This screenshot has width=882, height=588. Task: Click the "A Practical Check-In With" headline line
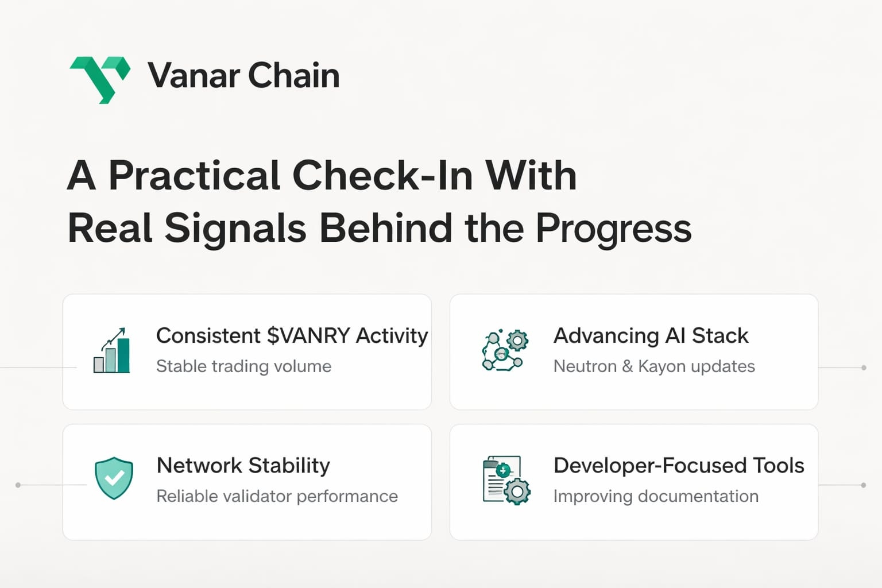point(322,175)
